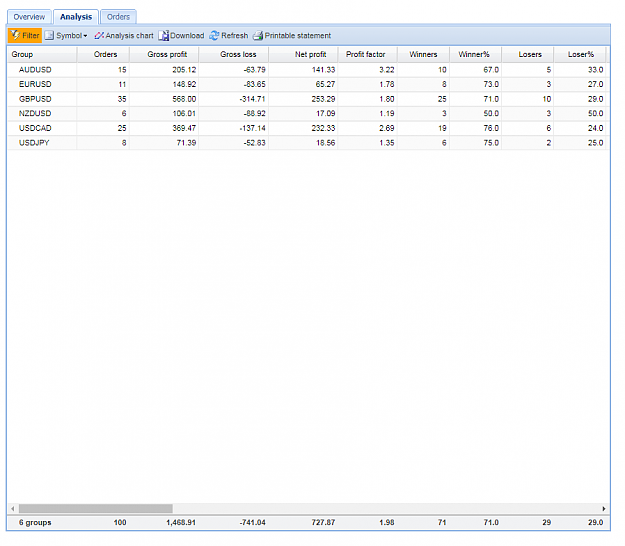Select the AUDUSD row
Viewport: 625px width, 546px height.
coord(307,70)
